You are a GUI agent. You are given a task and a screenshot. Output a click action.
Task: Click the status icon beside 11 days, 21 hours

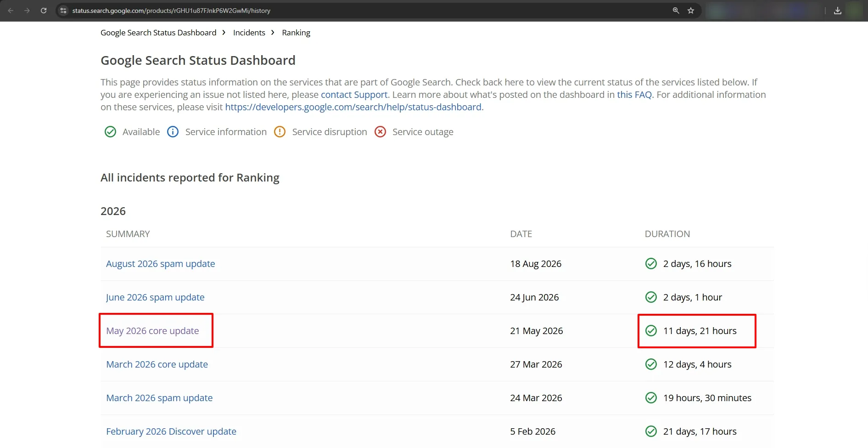coord(651,331)
